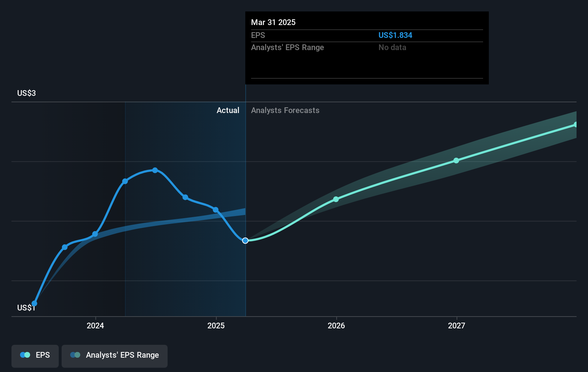Click the Analysts Forecasts label

(x=285, y=110)
